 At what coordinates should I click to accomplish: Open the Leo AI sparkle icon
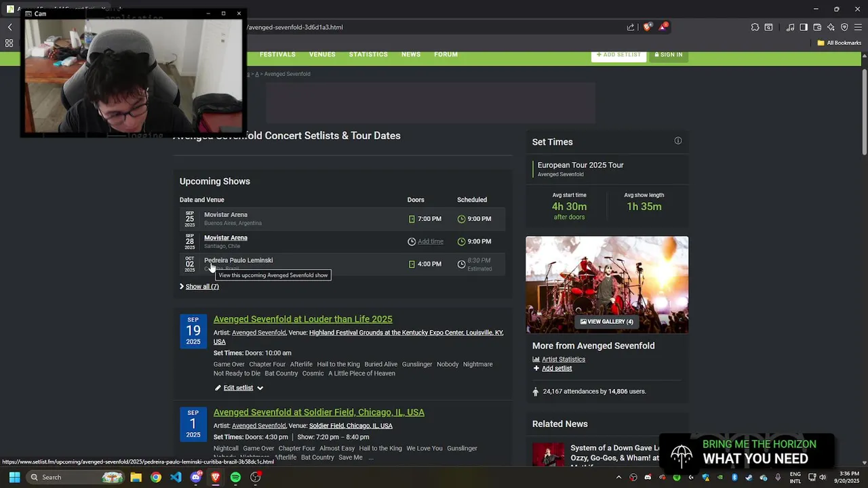pos(831,27)
